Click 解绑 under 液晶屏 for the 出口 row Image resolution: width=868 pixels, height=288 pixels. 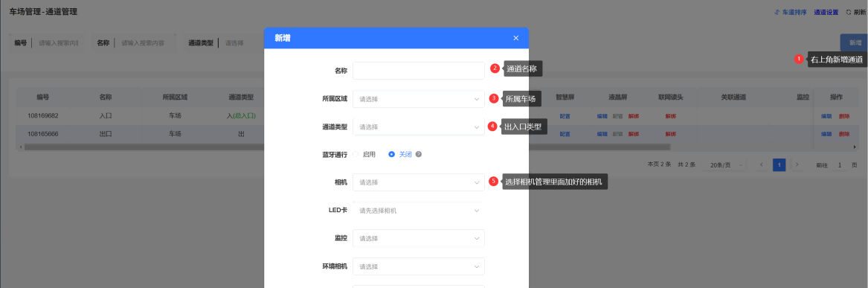pos(633,134)
